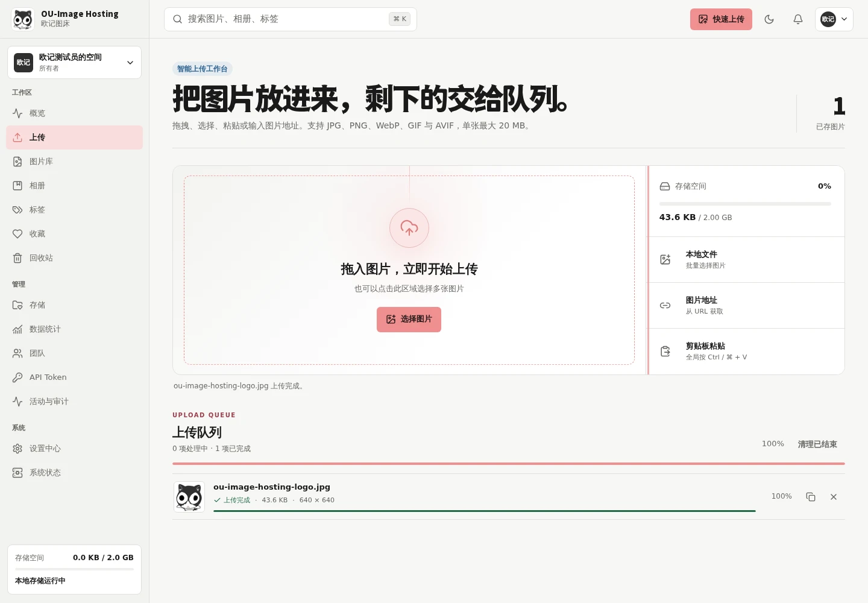Click the cloud upload icon in dropzone

tap(409, 228)
